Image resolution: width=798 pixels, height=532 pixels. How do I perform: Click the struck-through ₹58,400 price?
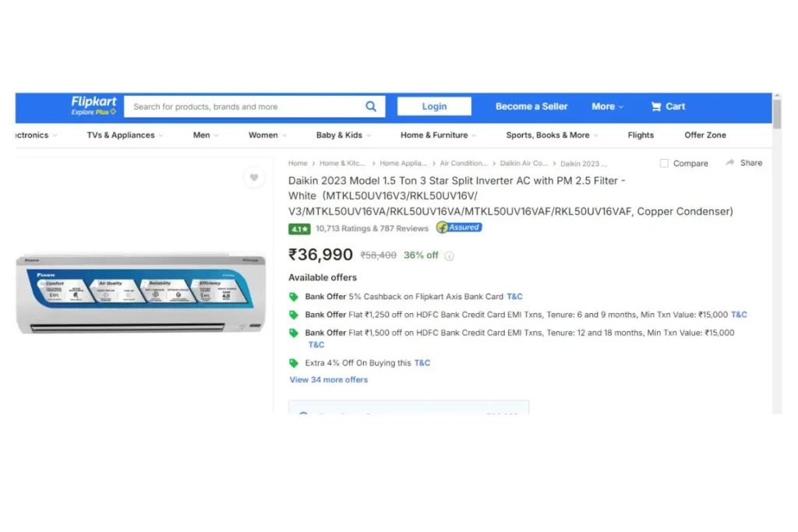point(378,255)
